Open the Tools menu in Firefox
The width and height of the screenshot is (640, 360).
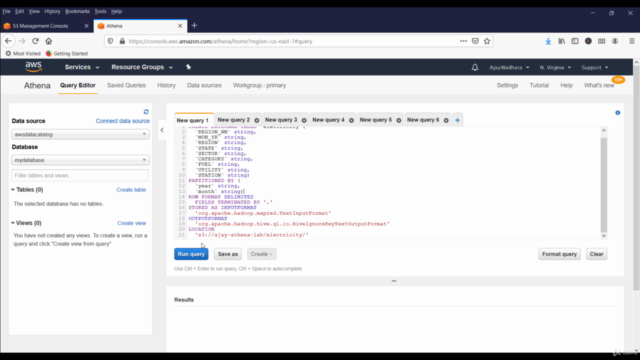point(100,11)
